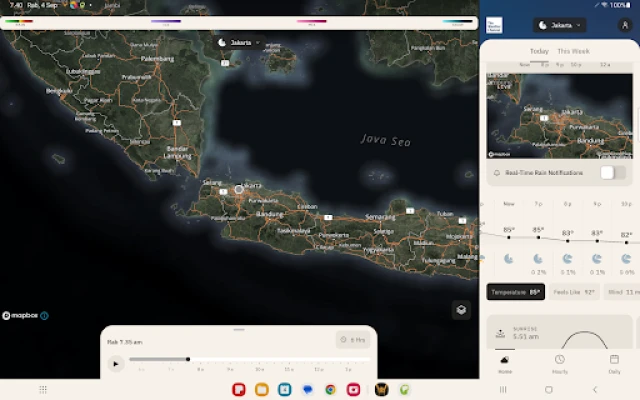The height and width of the screenshot is (400, 640).
Task: Click the Mapbox info icon
Action: 44,315
